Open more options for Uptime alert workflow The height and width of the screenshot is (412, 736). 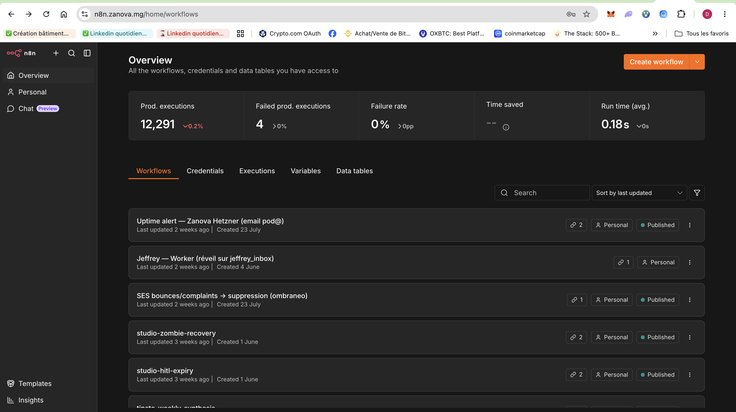tap(690, 225)
